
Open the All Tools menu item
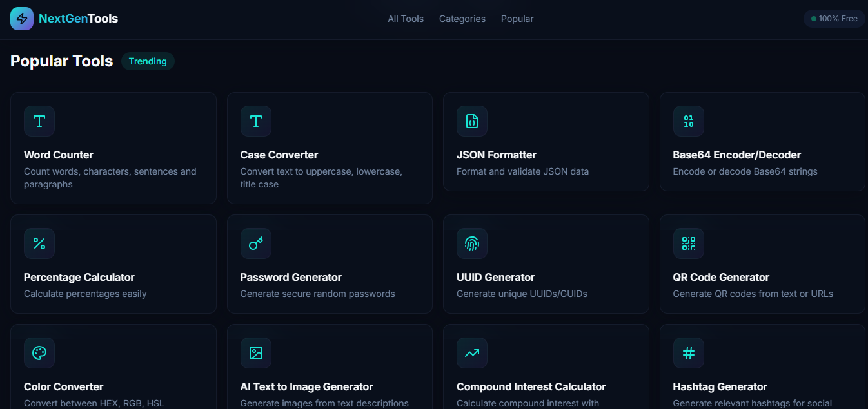[406, 19]
